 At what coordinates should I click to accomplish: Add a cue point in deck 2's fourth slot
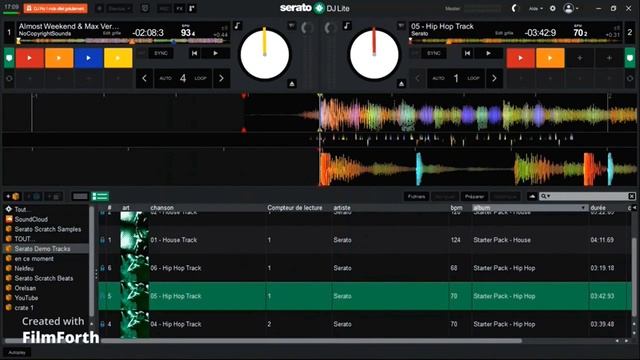tap(609, 58)
